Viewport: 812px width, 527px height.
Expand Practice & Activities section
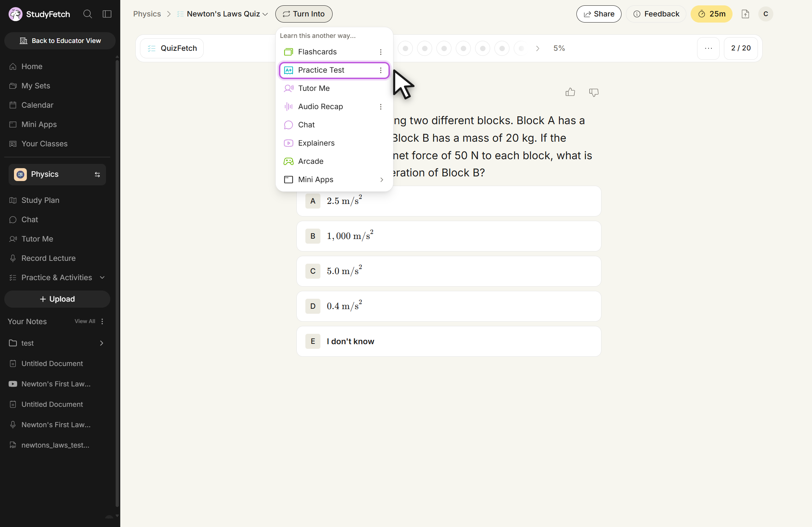57,278
